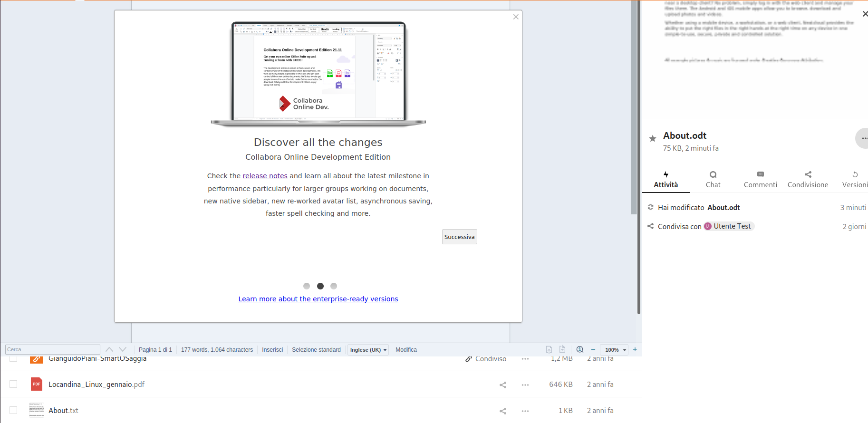Image resolution: width=868 pixels, height=423 pixels.
Task: Click the previous page icon in status bar
Action: (x=549, y=349)
